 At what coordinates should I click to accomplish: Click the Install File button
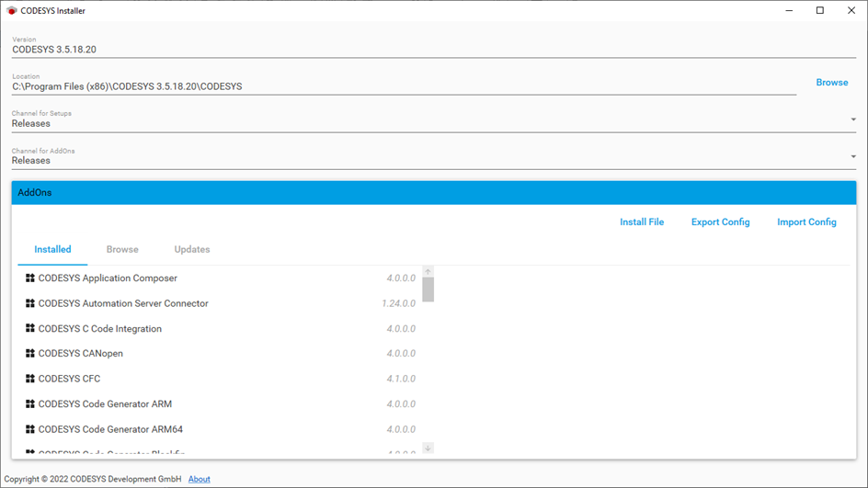pyautogui.click(x=642, y=221)
